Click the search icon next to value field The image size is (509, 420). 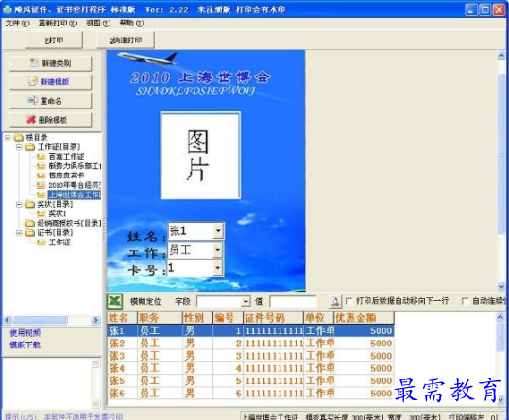(334, 301)
